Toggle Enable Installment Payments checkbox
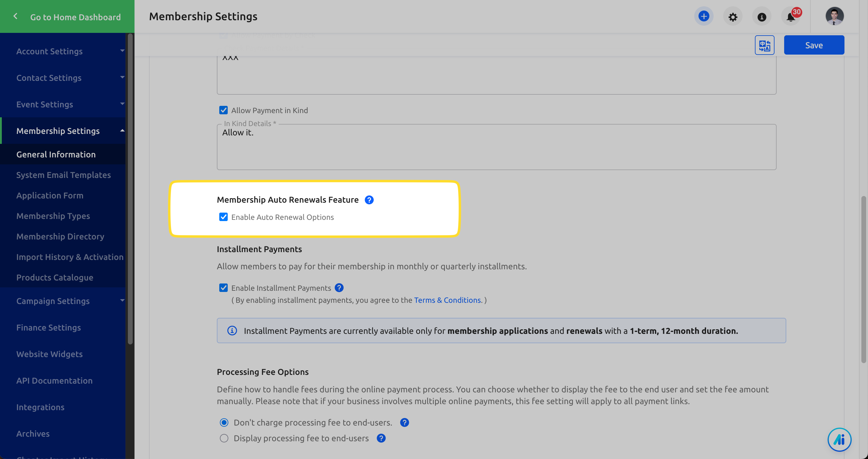The image size is (868, 459). [x=223, y=288]
